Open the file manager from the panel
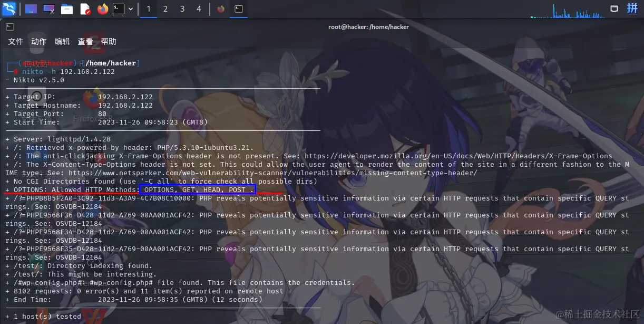This screenshot has height=324, width=644. (67, 9)
